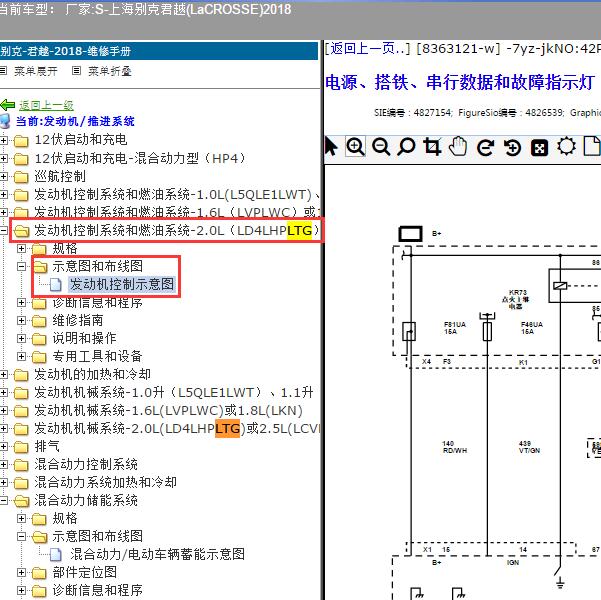Click the rotate clockwise arrow icon
601x600 pixels.
[x=486, y=148]
